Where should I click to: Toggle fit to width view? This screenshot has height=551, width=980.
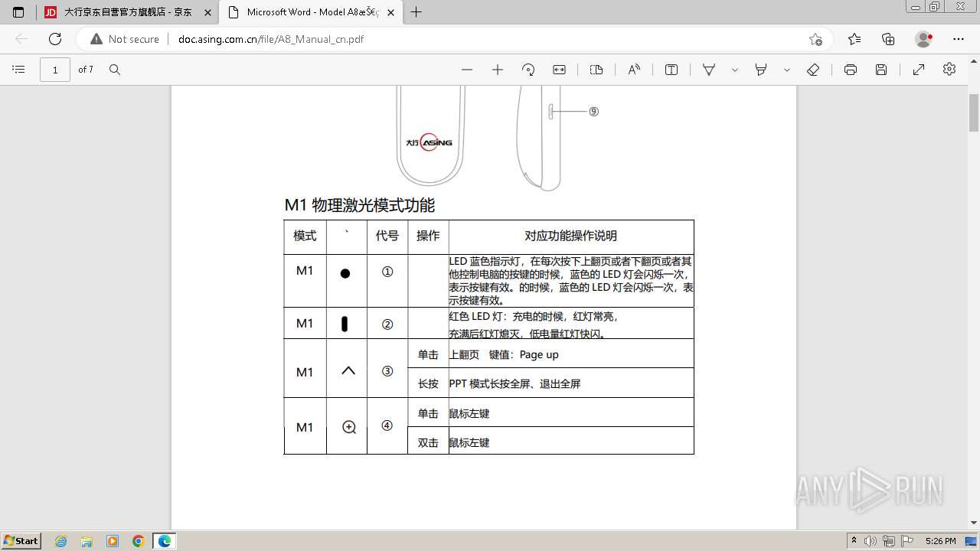(560, 70)
